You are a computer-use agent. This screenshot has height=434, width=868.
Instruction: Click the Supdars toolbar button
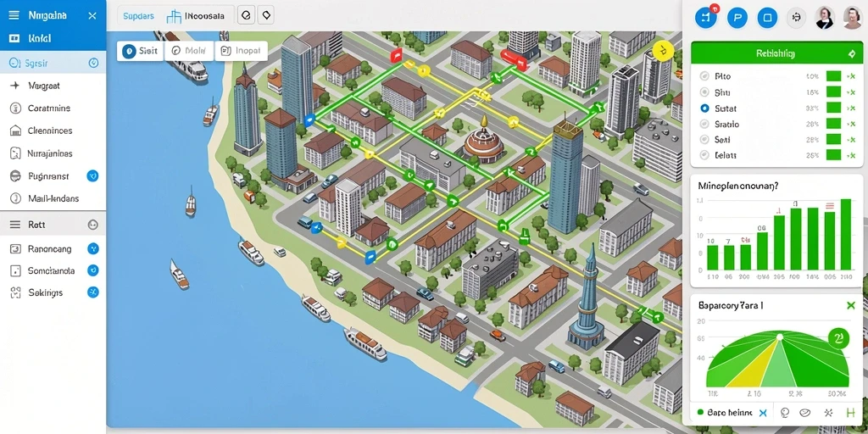click(138, 16)
